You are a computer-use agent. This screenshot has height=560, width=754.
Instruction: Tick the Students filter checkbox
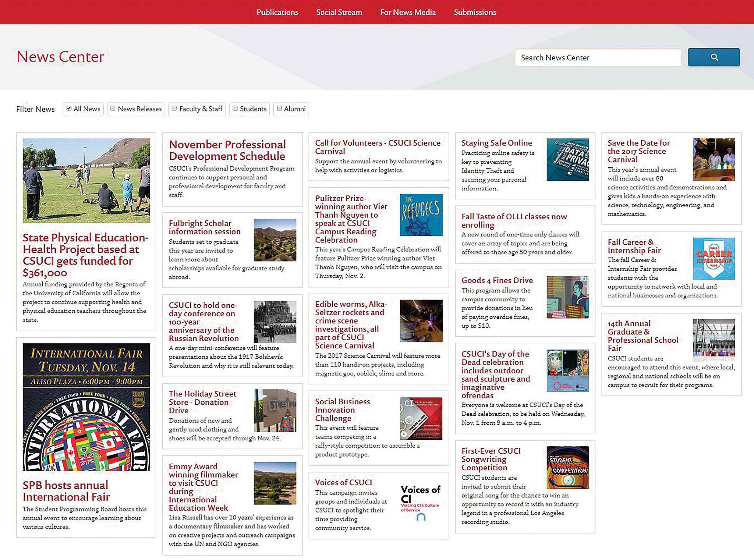(235, 108)
